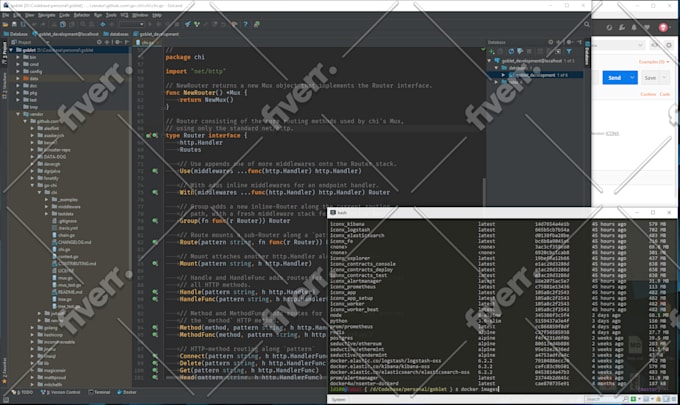This screenshot has width=680, height=405.
Task: Open the Version Control tool window
Action: click(x=60, y=392)
